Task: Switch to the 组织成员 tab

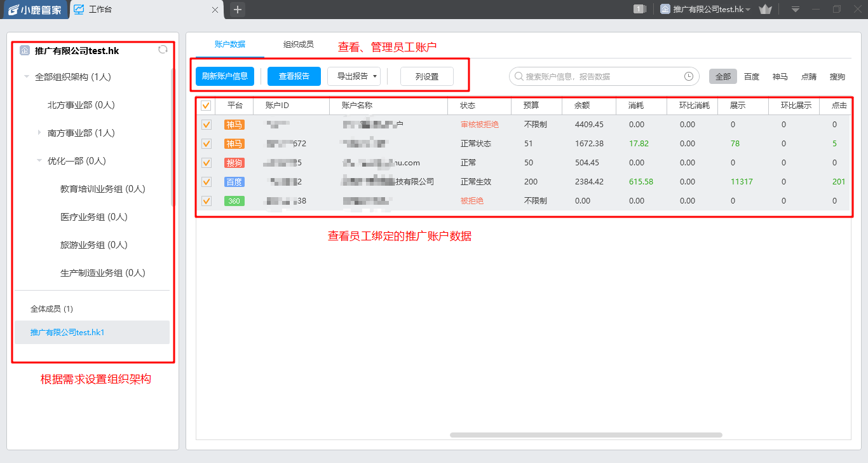Action: pyautogui.click(x=298, y=45)
